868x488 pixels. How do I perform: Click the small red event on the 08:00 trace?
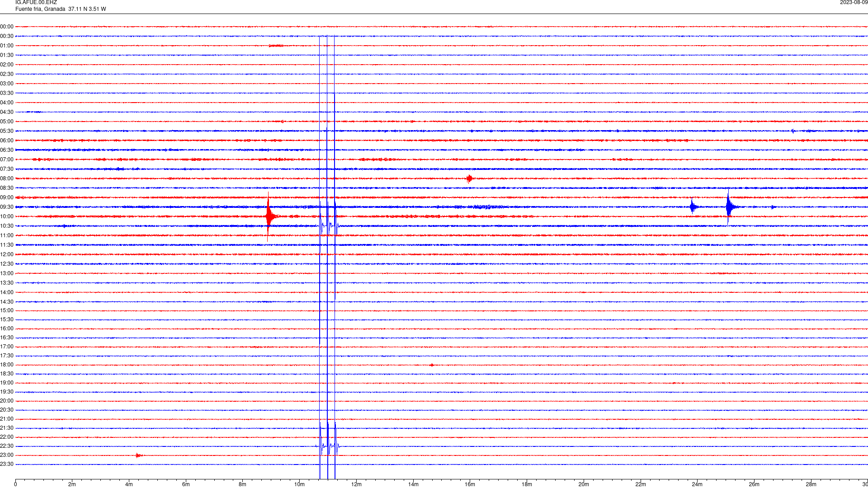(469, 178)
